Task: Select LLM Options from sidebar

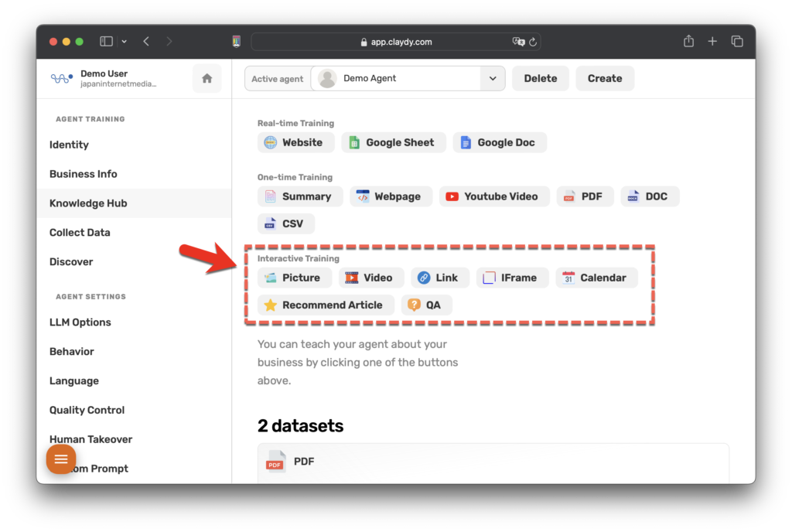Action: point(80,322)
